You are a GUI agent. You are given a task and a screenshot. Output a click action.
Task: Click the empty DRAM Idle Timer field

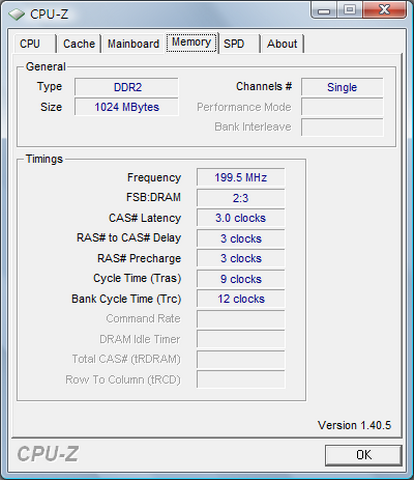241,339
